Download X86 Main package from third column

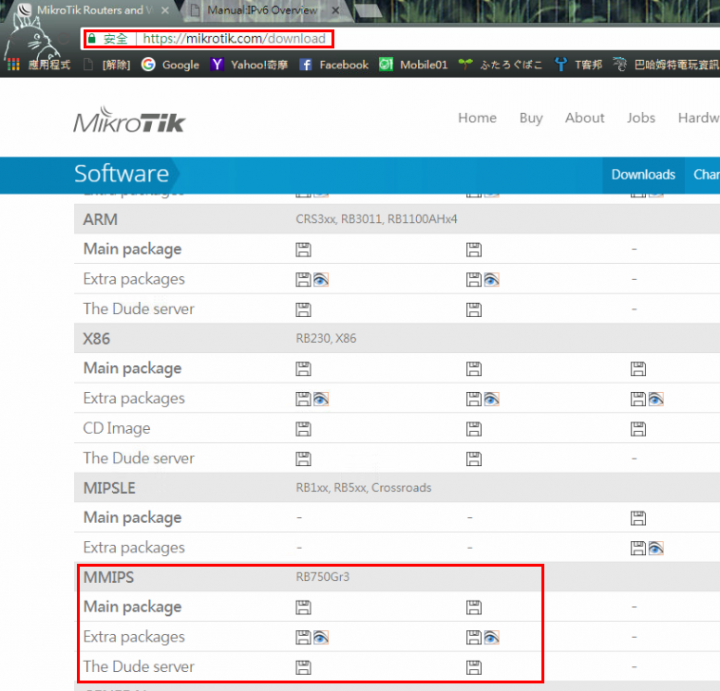click(x=638, y=369)
